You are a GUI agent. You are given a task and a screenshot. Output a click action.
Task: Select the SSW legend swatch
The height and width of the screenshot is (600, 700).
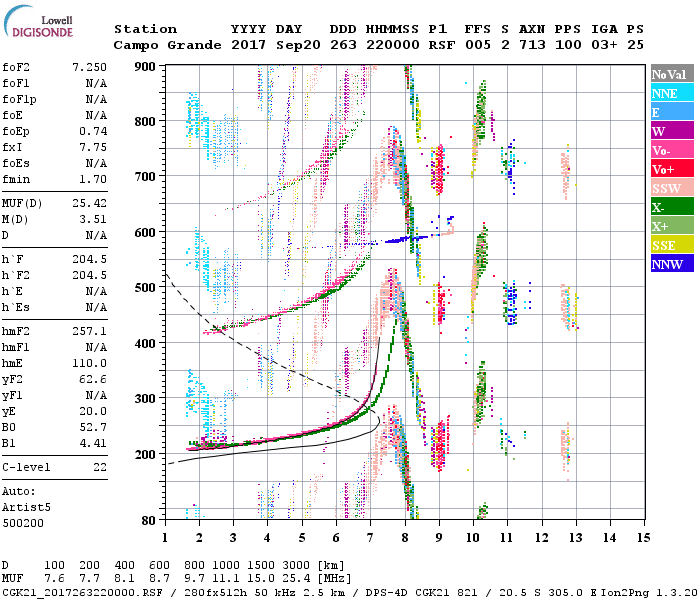coord(672,188)
